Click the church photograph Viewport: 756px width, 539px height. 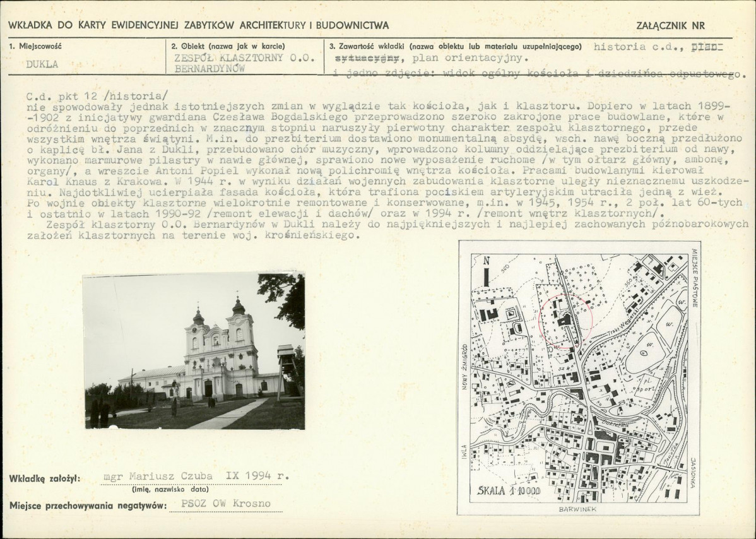(x=194, y=351)
